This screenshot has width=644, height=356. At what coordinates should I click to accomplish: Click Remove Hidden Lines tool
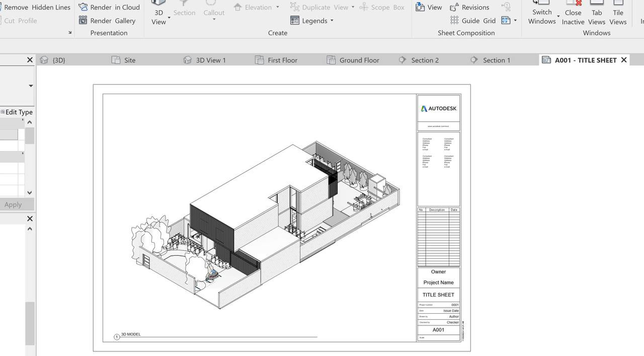[x=35, y=7]
